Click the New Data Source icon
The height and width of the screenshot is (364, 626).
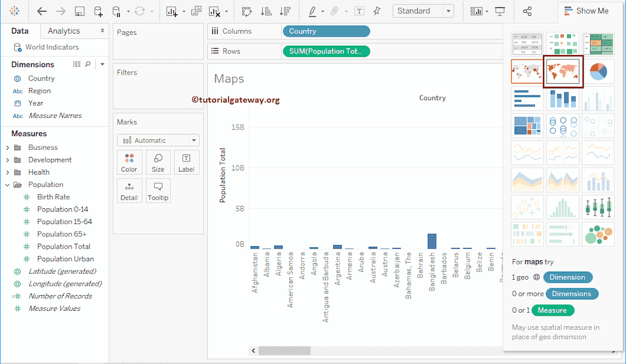tap(98, 11)
